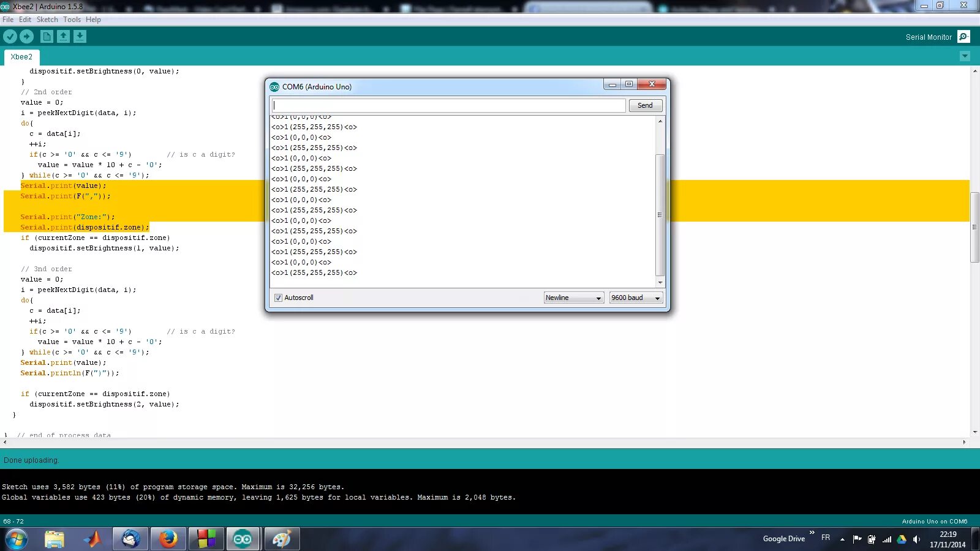Click the serial output scroll up arrow
Image resolution: width=980 pixels, height=551 pixels.
pos(660,121)
